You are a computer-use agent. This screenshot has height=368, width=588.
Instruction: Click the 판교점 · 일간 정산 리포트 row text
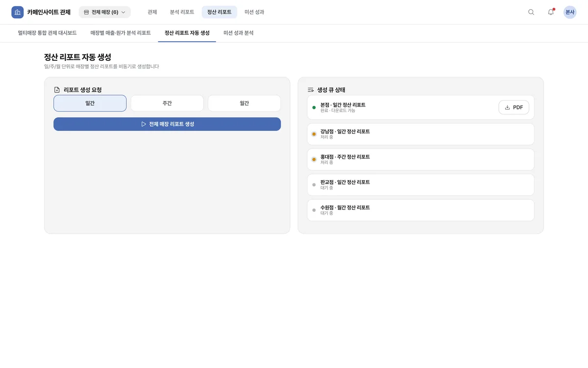[x=345, y=182]
